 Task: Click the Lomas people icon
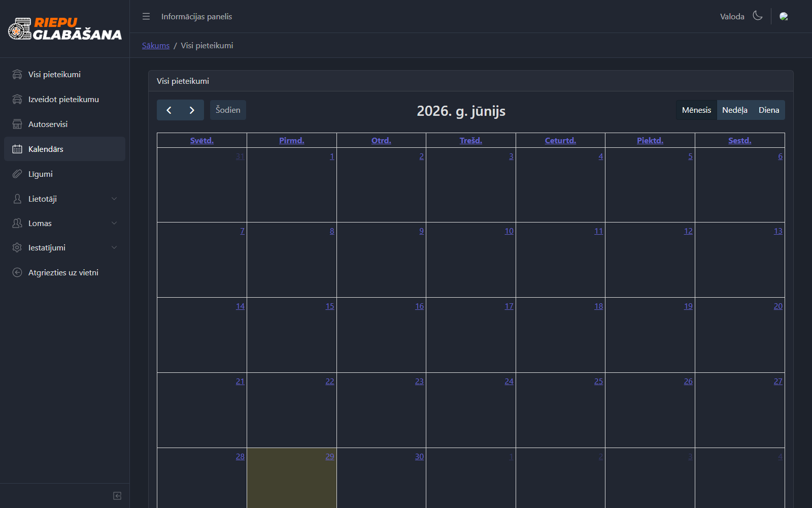[17, 223]
